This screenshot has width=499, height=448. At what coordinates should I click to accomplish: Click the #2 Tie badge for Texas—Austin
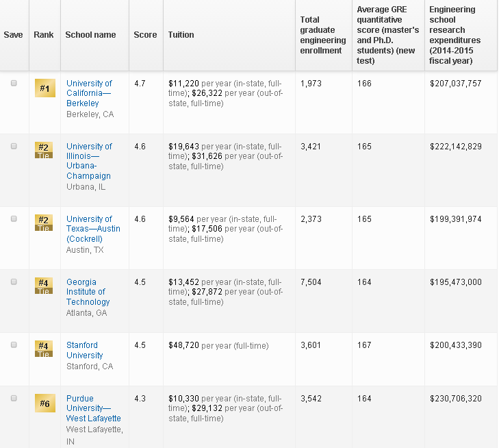[43, 222]
